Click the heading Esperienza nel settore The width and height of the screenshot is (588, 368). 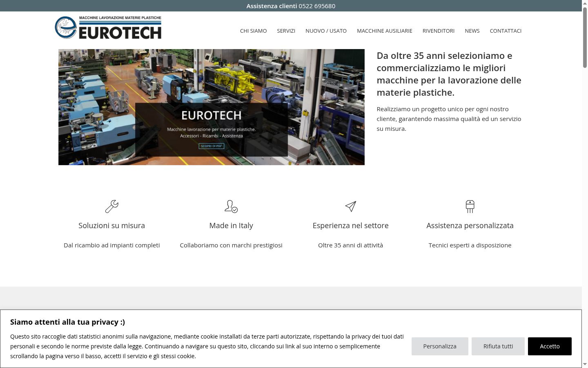pos(351,225)
